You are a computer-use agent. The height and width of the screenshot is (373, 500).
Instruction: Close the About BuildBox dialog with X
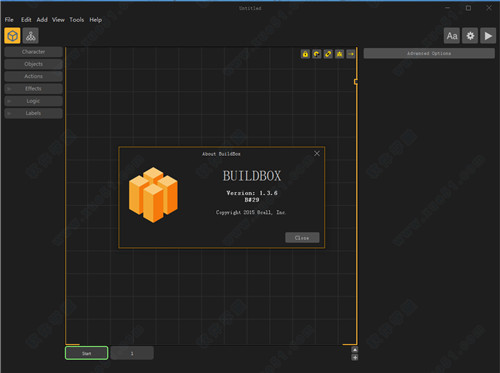coord(317,153)
